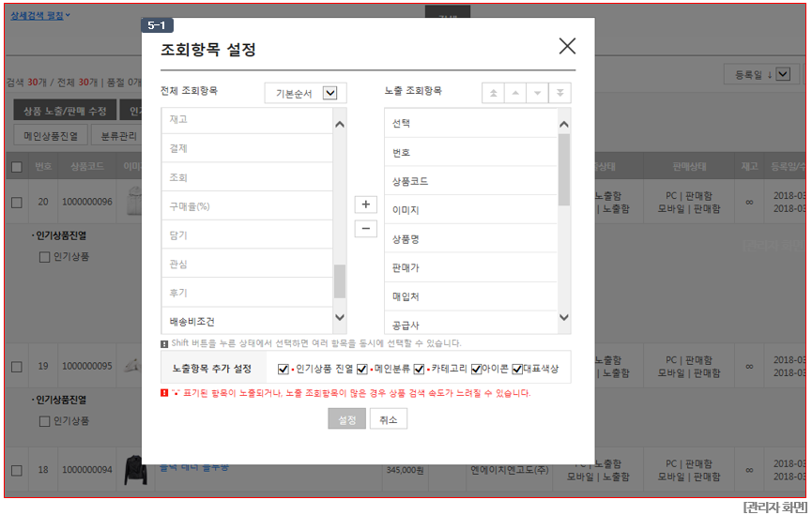Click 메인상품진열 button
Viewport: 812px width, 515px height.
point(51,136)
